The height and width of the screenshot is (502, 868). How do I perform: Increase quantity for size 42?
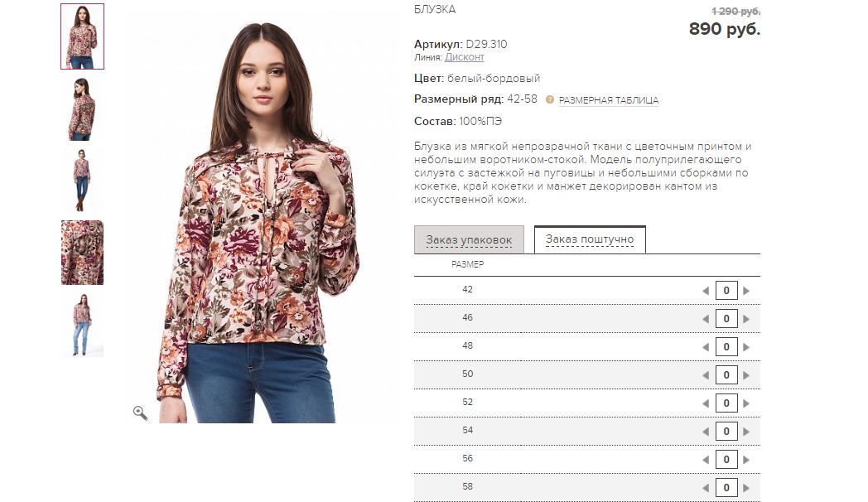click(x=746, y=291)
